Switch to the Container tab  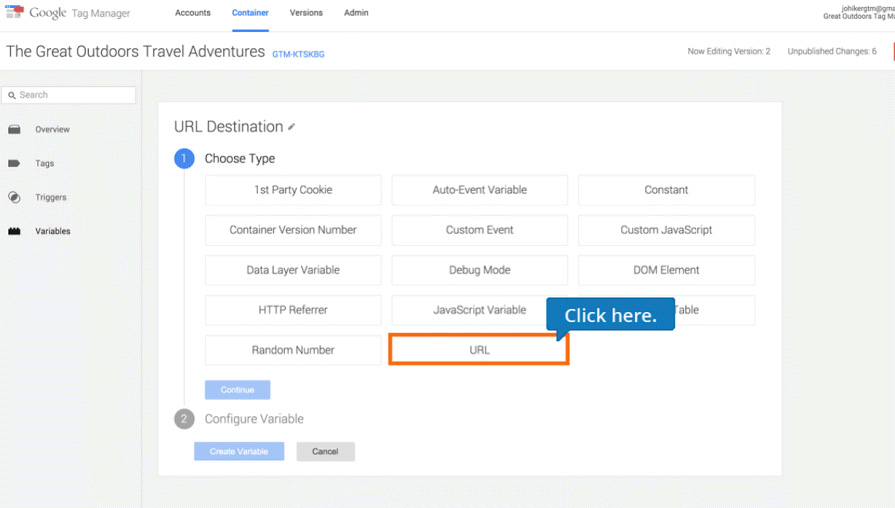point(250,13)
